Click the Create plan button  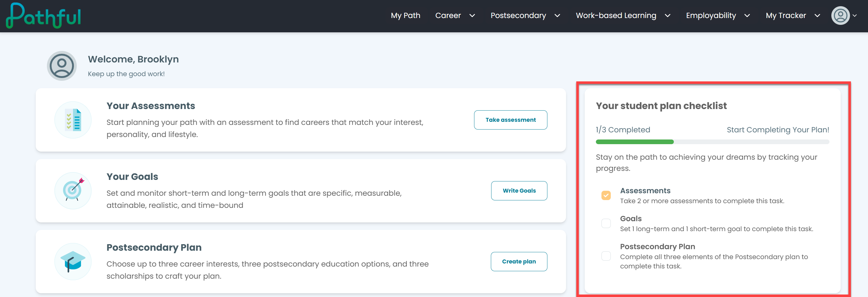pyautogui.click(x=519, y=261)
